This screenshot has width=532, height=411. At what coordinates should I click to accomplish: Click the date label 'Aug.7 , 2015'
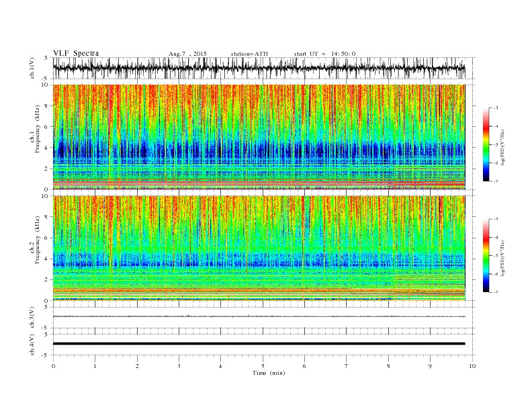187,54
